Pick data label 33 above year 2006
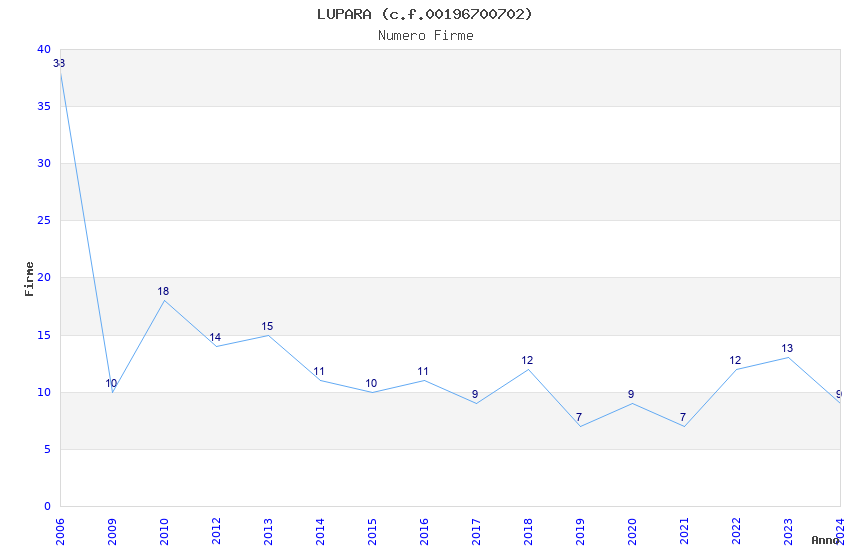The image size is (850, 550). [x=59, y=63]
